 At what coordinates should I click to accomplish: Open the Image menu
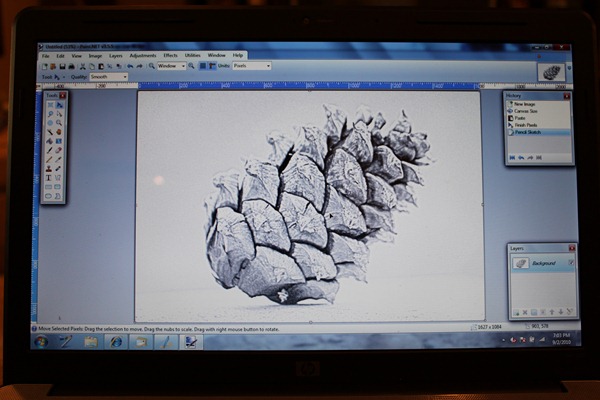tap(95, 56)
